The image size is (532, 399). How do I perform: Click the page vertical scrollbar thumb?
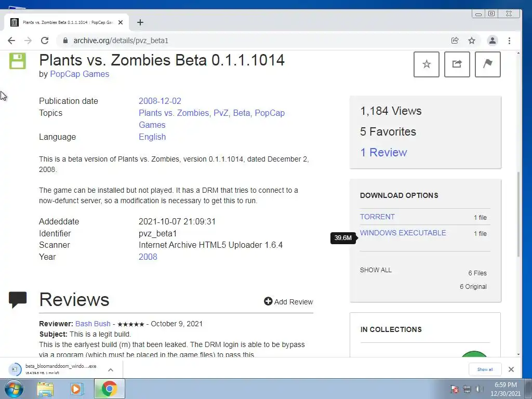tap(518, 215)
